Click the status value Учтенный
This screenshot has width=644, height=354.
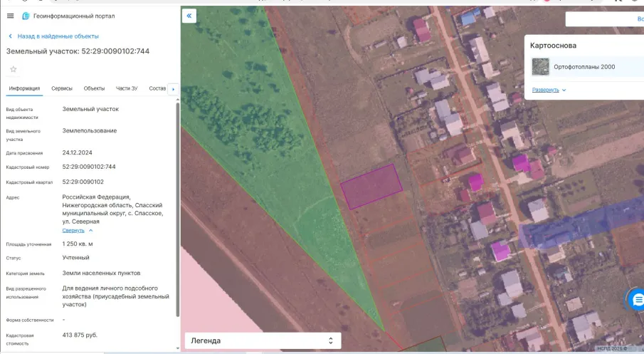75,258
